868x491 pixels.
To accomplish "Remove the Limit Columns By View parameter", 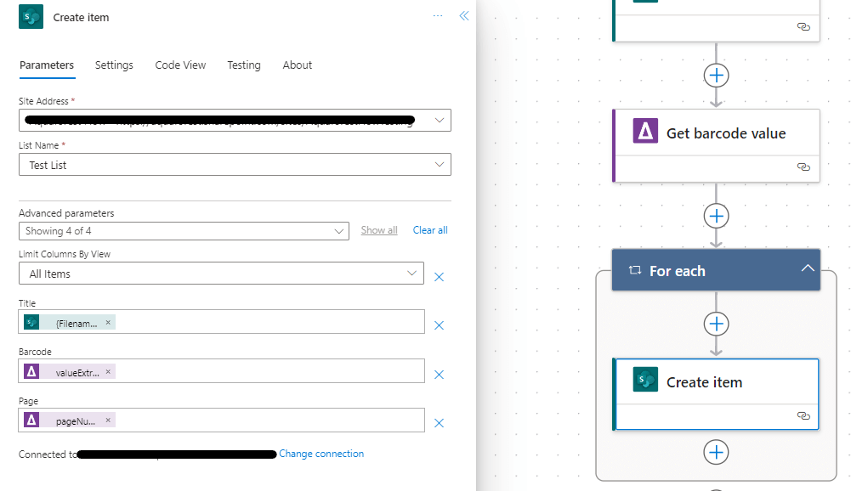I will click(440, 277).
